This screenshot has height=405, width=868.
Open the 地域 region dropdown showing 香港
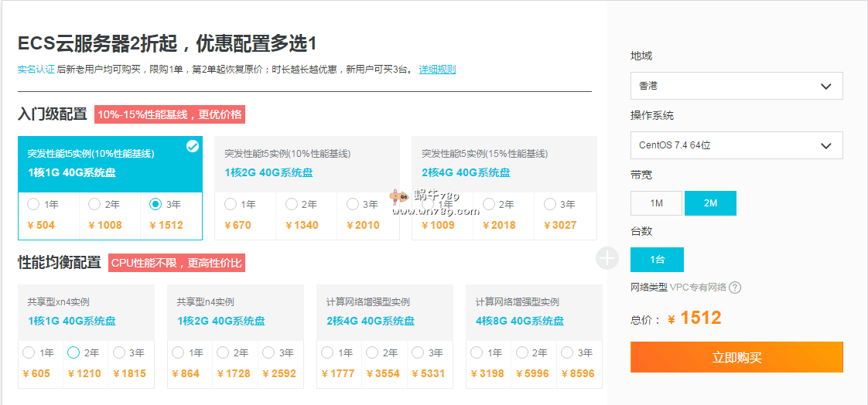coord(736,86)
